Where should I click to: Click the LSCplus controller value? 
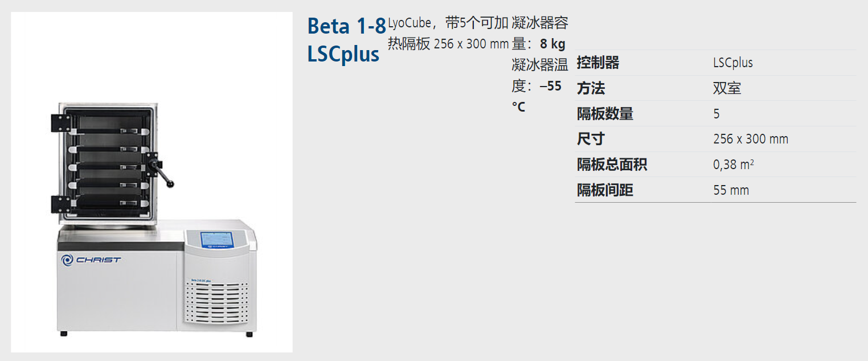[x=733, y=63]
